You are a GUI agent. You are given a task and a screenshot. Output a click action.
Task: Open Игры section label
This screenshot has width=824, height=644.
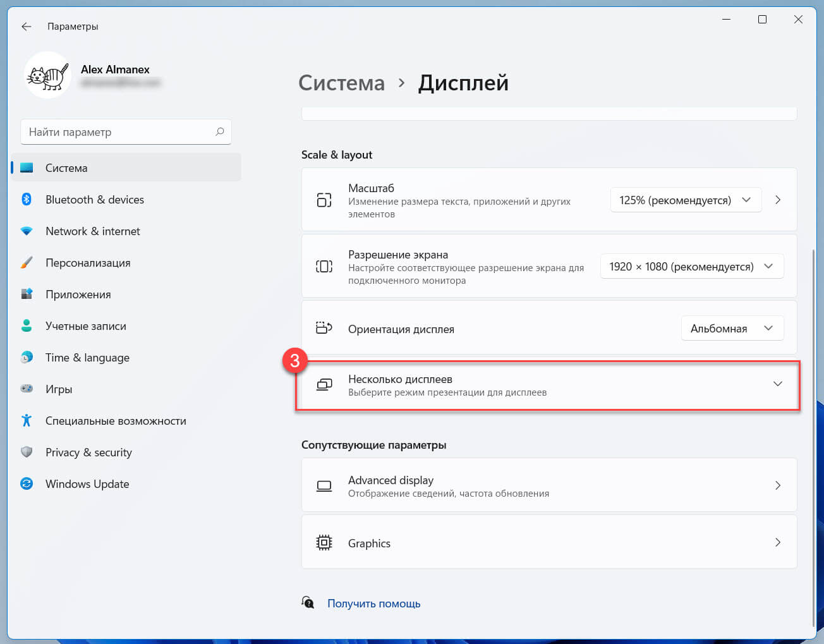[x=59, y=389]
